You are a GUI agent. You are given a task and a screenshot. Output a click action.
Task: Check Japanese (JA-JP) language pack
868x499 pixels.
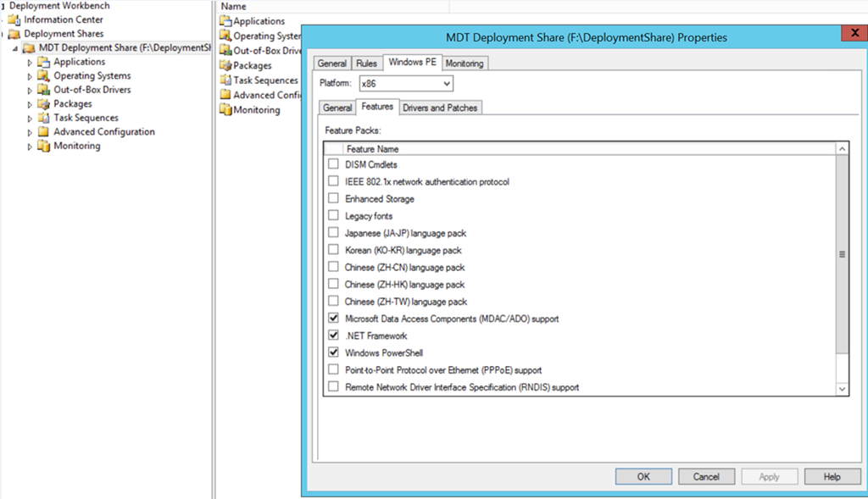tap(333, 233)
